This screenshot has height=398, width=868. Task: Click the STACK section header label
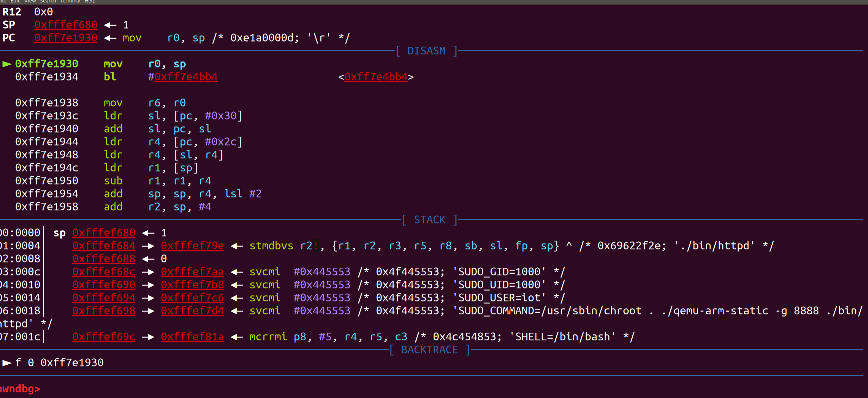(x=429, y=220)
